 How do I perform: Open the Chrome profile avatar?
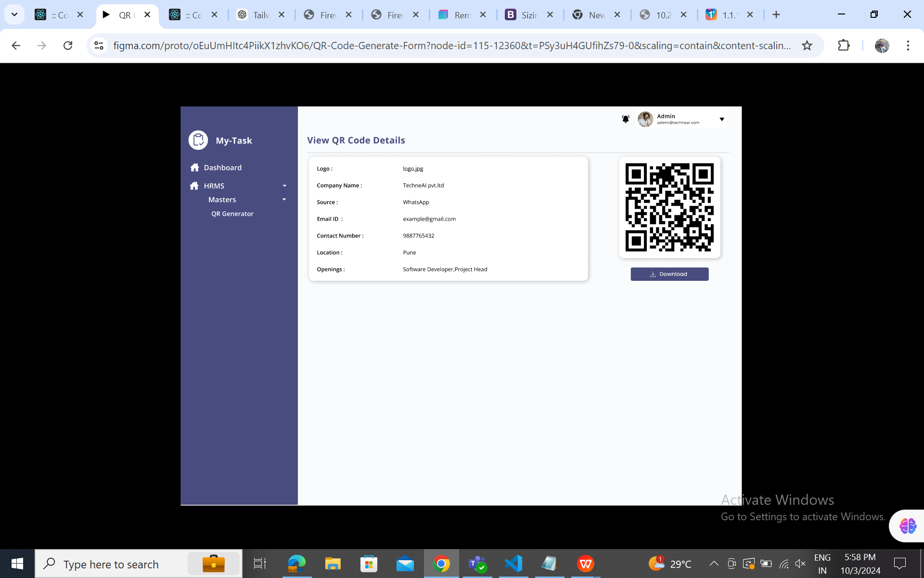tap(882, 45)
